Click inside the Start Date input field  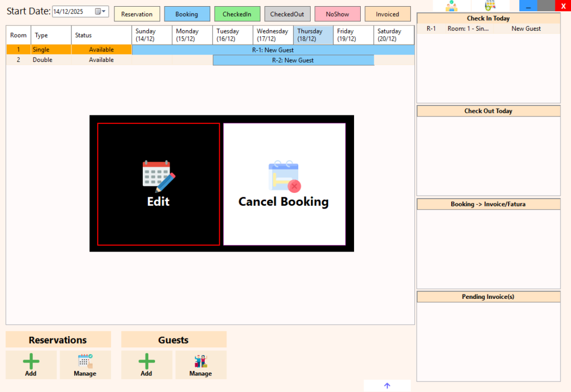click(x=72, y=11)
